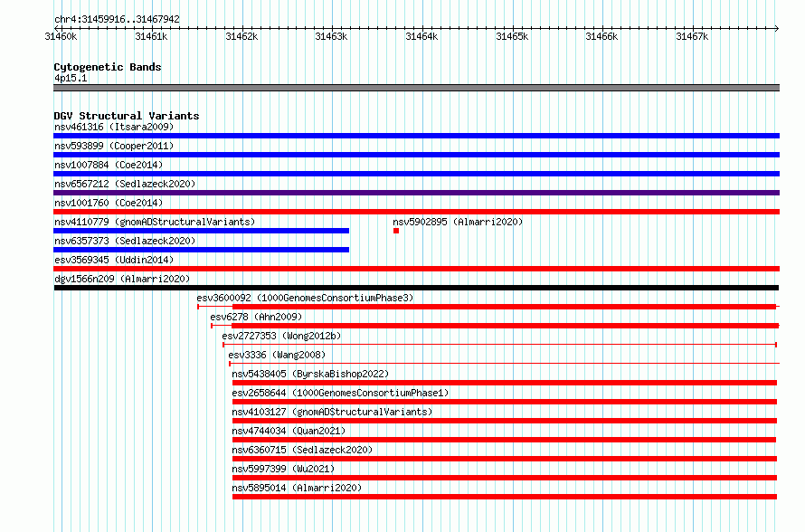This screenshot has height=532, width=805.
Task: Open the esv3569345 (Uddin2014) label
Action: pos(114,260)
